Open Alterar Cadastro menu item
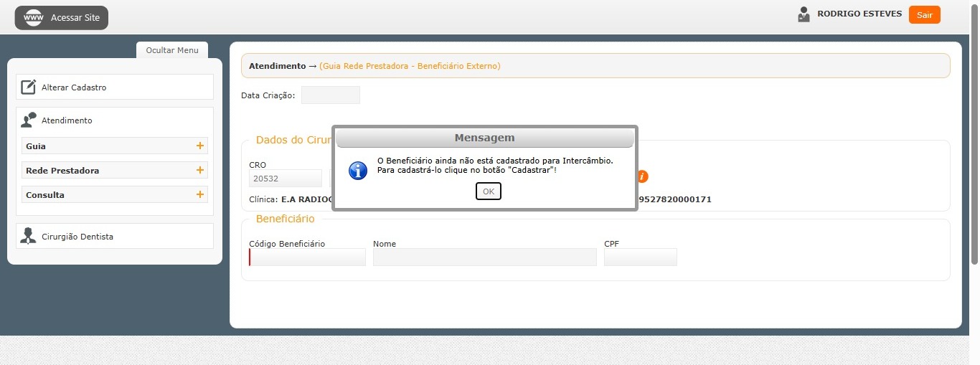Viewport: 980px width, 365px height. [x=115, y=87]
